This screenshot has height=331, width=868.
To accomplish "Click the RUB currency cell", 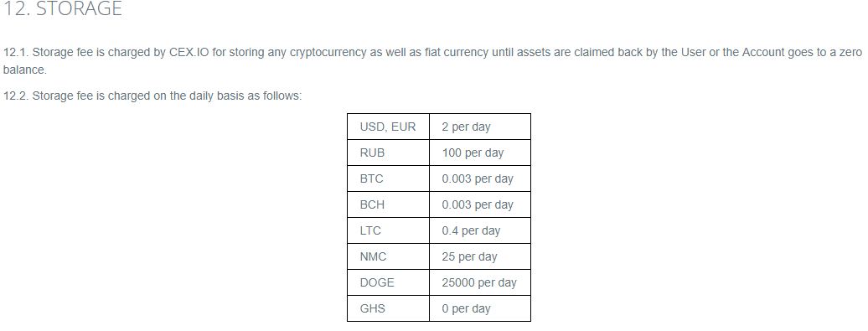I will 388,153.
